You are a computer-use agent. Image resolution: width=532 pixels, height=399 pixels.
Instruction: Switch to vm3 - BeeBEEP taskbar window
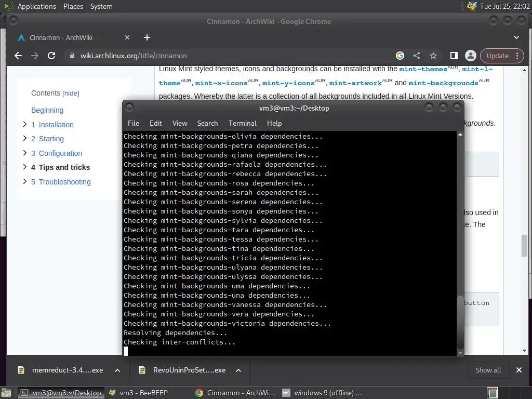(138, 393)
